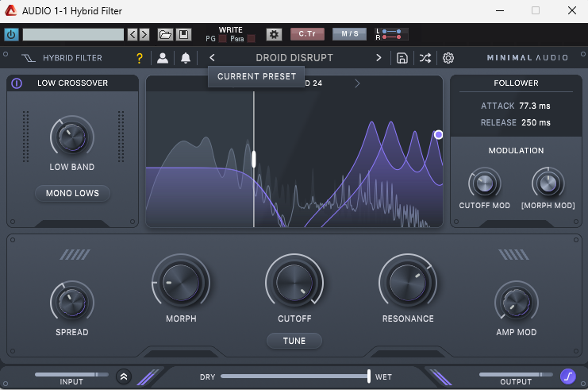Save preset with floppy disk icon

coord(184,34)
